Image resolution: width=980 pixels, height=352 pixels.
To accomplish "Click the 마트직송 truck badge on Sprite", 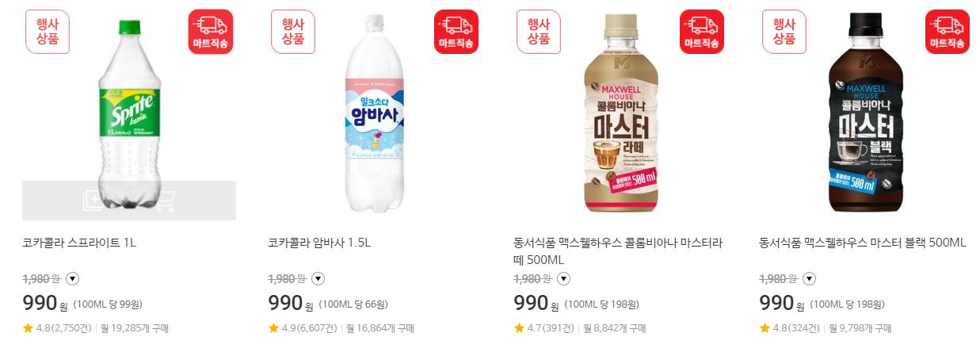I will click(x=211, y=32).
